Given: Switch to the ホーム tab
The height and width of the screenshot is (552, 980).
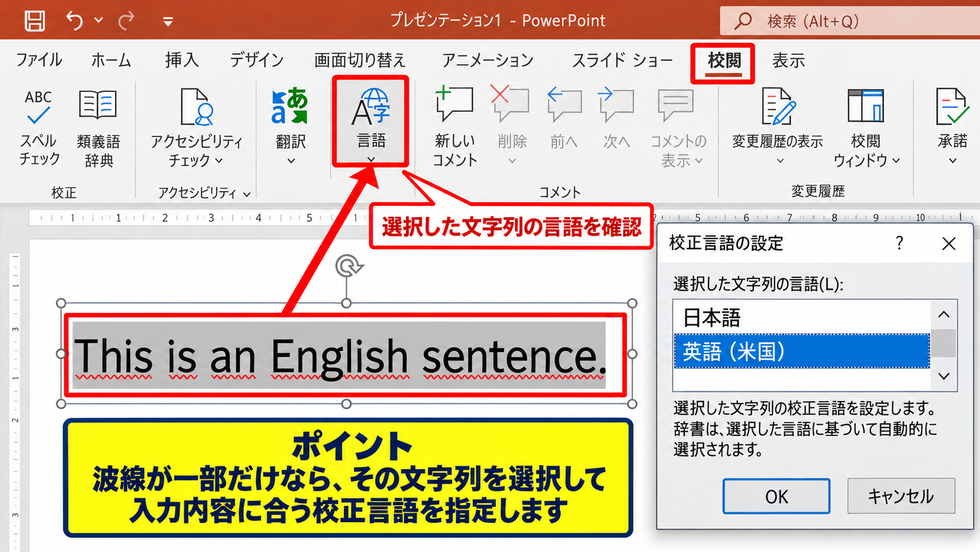Looking at the screenshot, I should (111, 60).
